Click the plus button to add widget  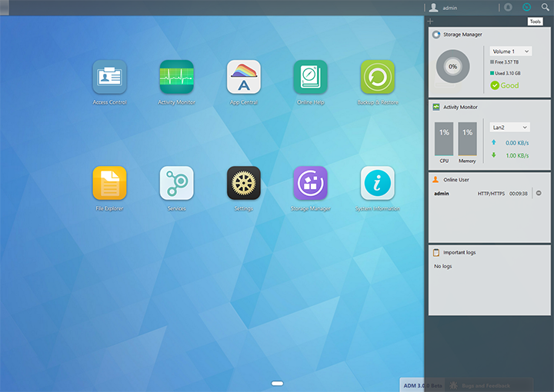(x=431, y=21)
